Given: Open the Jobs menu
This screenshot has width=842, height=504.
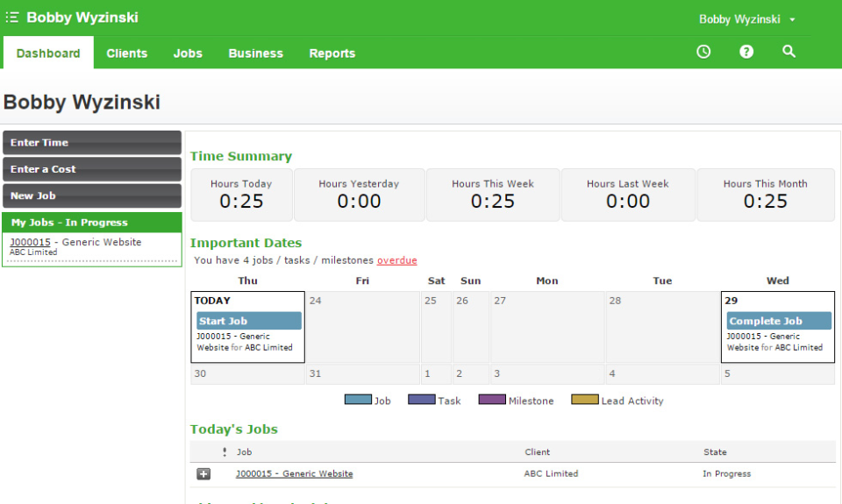Looking at the screenshot, I should coord(188,53).
